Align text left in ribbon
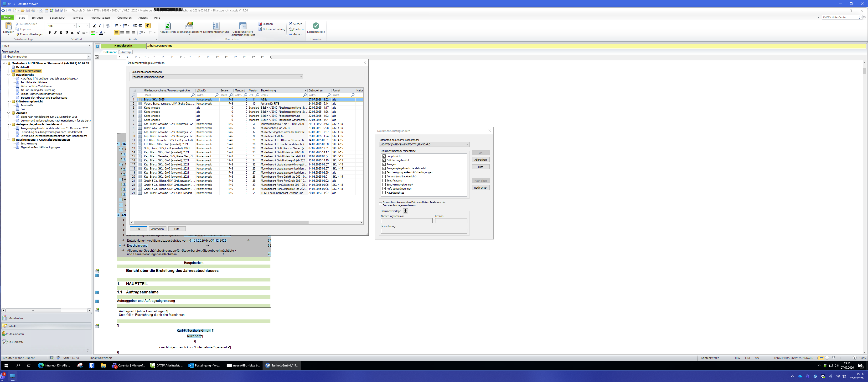The image size is (868, 382). (117, 33)
